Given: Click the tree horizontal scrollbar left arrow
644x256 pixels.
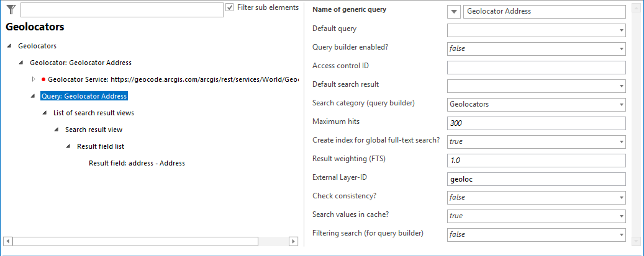Looking at the screenshot, I should [8, 241].
